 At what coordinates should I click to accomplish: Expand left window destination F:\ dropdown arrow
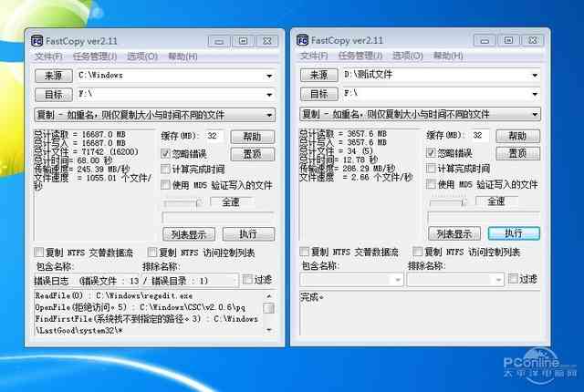pyautogui.click(x=269, y=95)
